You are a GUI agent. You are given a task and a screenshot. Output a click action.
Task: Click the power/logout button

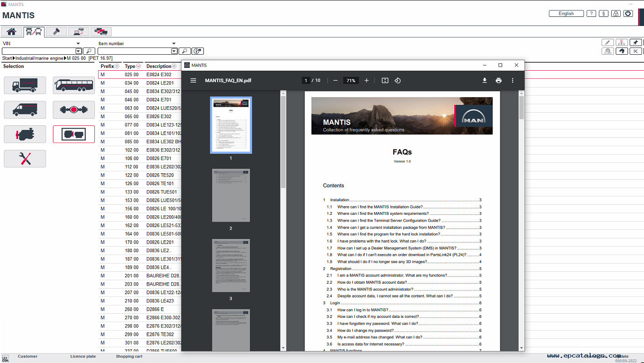point(628,14)
